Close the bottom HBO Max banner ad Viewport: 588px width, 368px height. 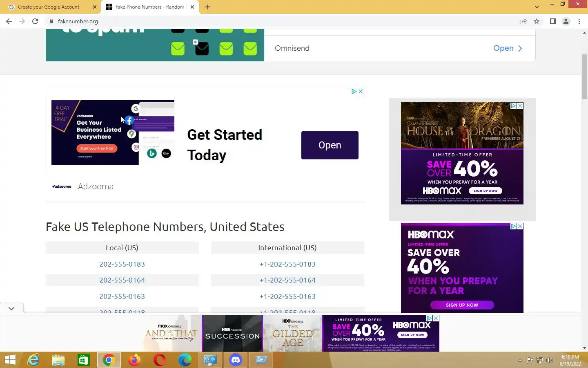436,318
